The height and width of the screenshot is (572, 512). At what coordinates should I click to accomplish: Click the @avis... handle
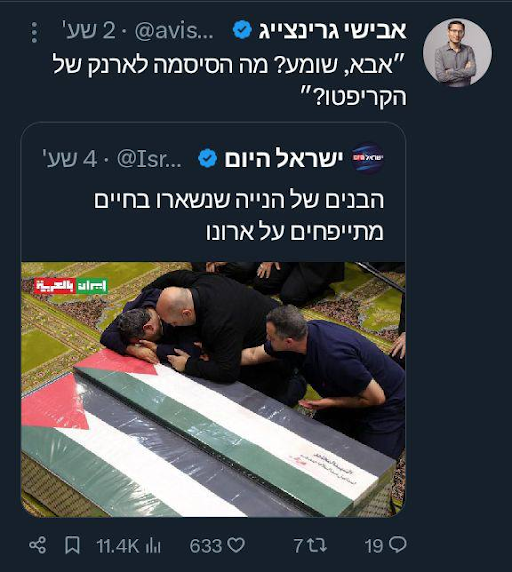(174, 31)
